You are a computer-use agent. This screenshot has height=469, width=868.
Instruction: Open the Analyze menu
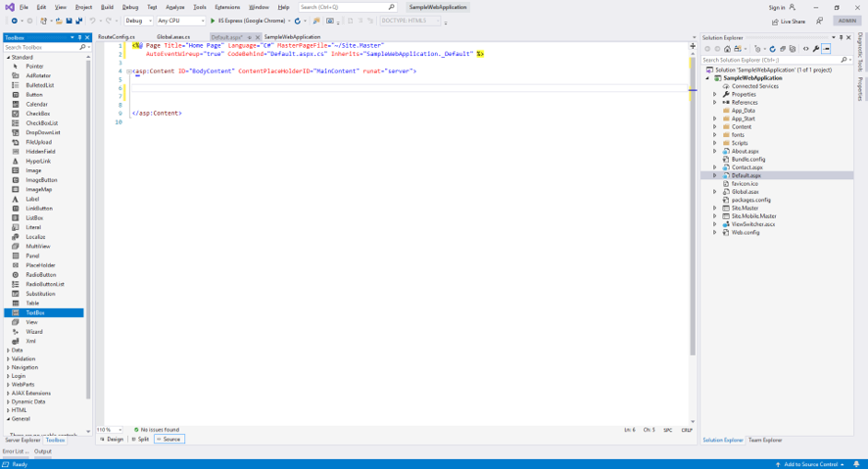pos(175,7)
